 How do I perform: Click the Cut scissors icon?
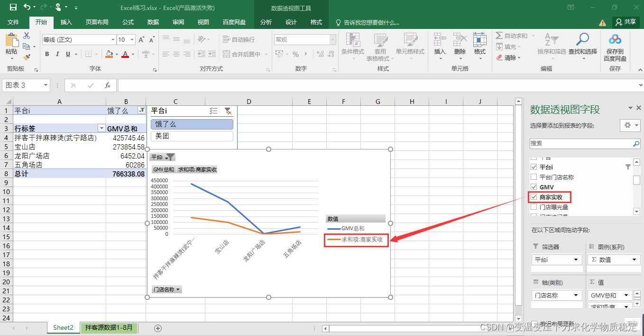click(x=27, y=36)
